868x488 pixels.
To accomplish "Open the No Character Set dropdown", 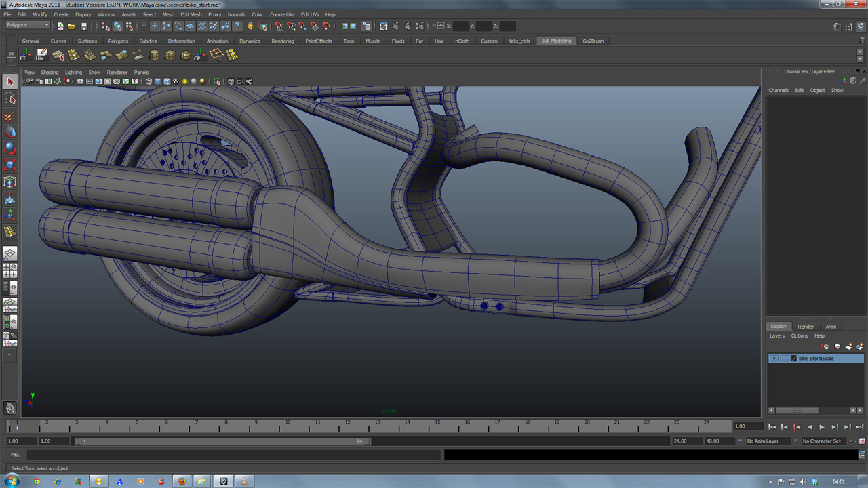I will click(x=823, y=441).
